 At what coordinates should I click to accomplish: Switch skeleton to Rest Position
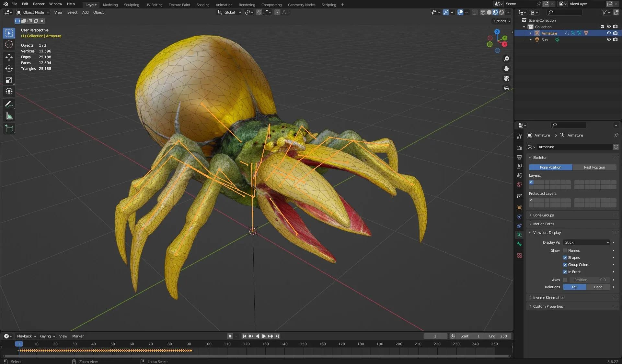[x=594, y=167]
